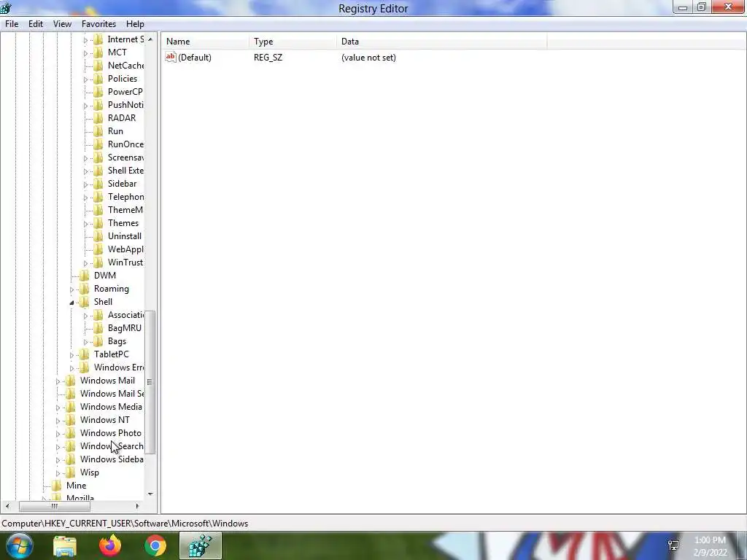Image resolution: width=747 pixels, height=560 pixels.
Task: Click the tree scroll down arrow
Action: point(150,494)
